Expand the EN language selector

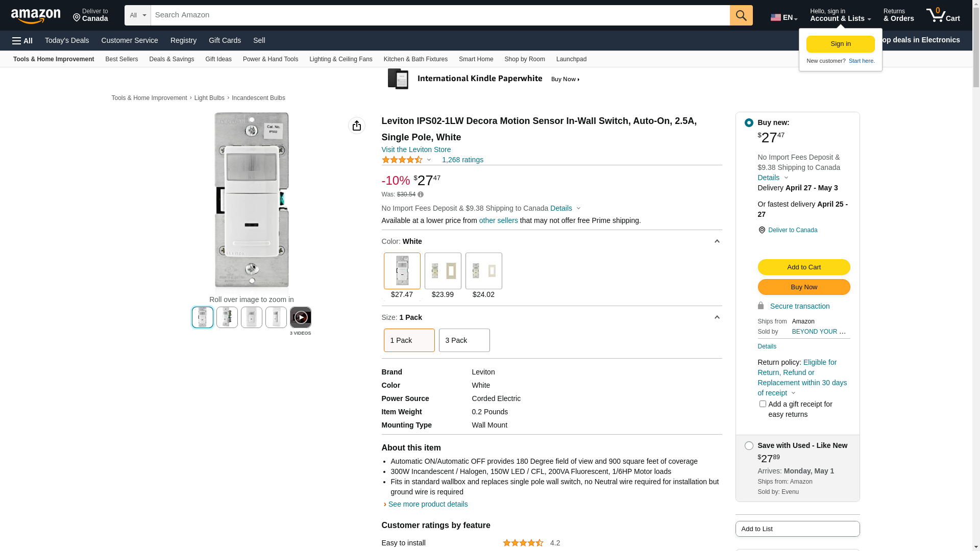(x=783, y=17)
